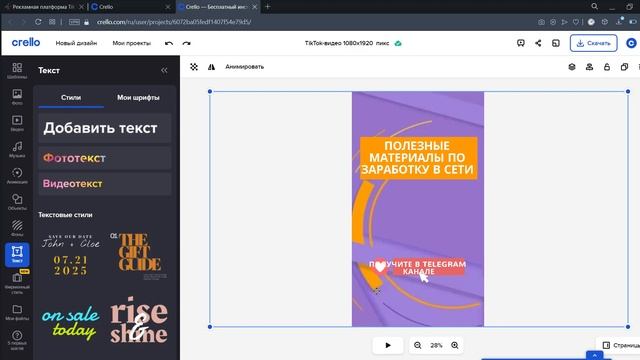Click the Crello logo

26,42
